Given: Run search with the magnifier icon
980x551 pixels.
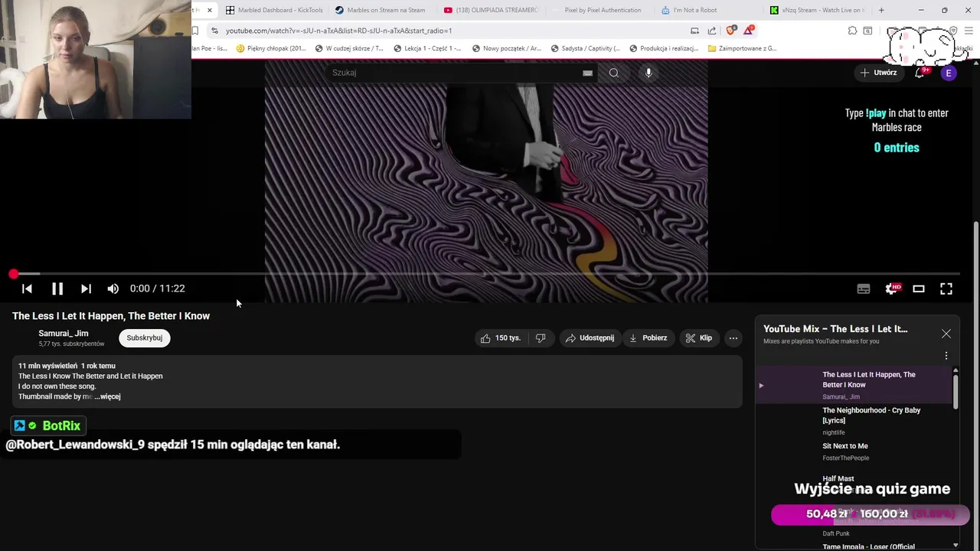Looking at the screenshot, I should coord(614,73).
